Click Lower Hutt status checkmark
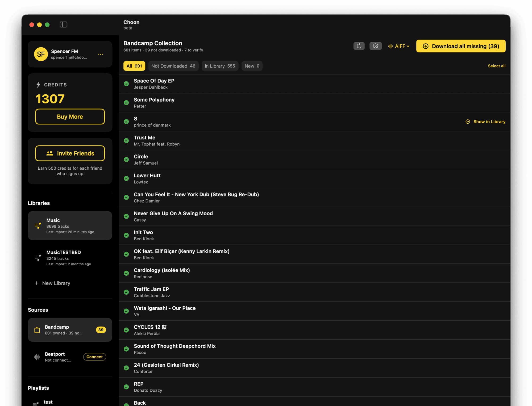Viewport: 532px width, 406px height. pos(126,178)
